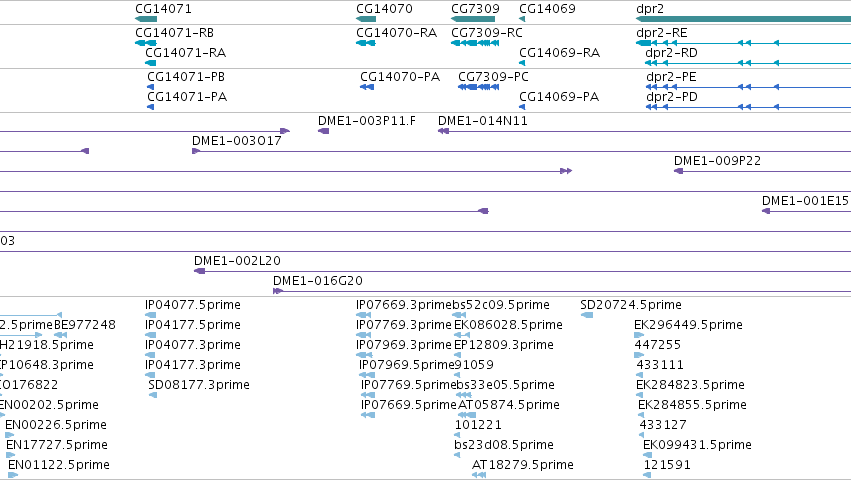Select EST label bs33e05.5prime

pos(505,385)
